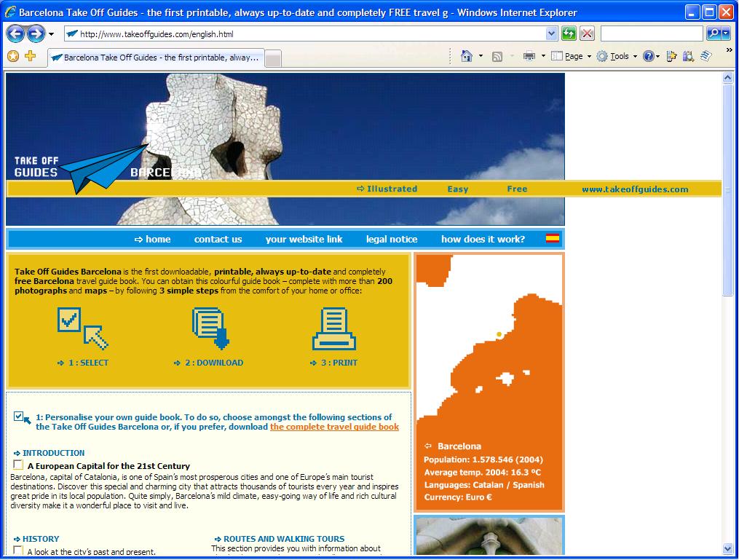The image size is (739, 560).
Task: Open the contact us page
Action: [x=218, y=239]
